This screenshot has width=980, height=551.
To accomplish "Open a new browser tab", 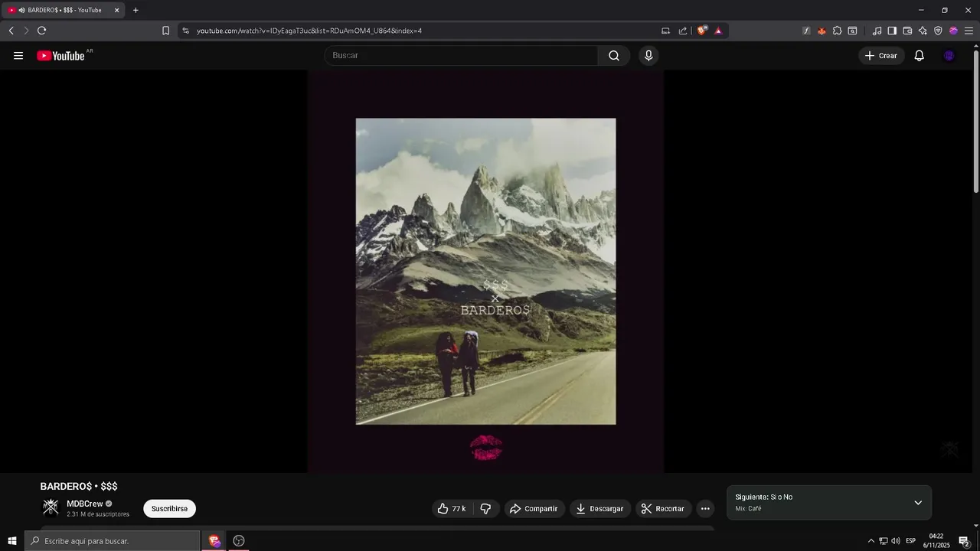I will pyautogui.click(x=136, y=10).
